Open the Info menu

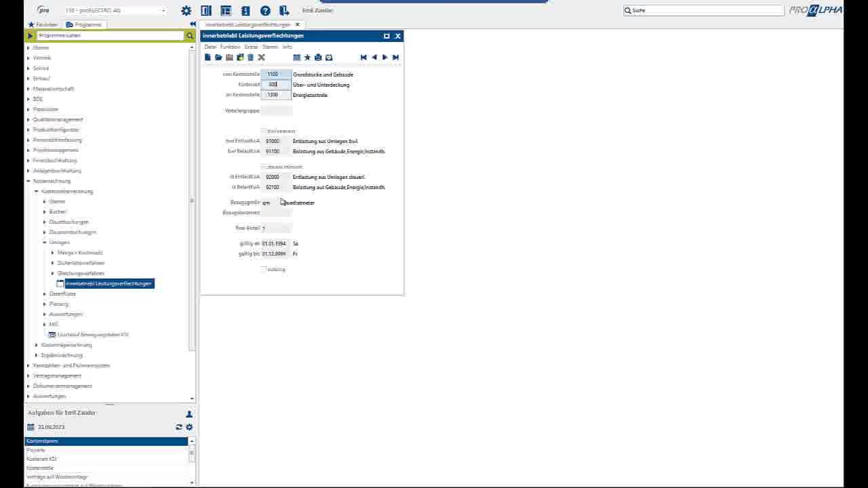pos(287,47)
